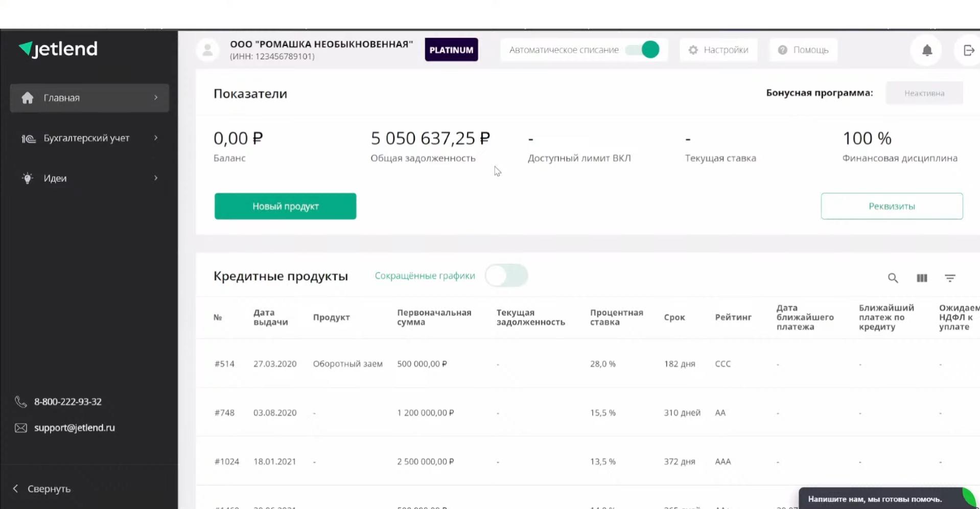The width and height of the screenshot is (980, 509).
Task: Click the accounting icon in the sidebar
Action: click(28, 138)
